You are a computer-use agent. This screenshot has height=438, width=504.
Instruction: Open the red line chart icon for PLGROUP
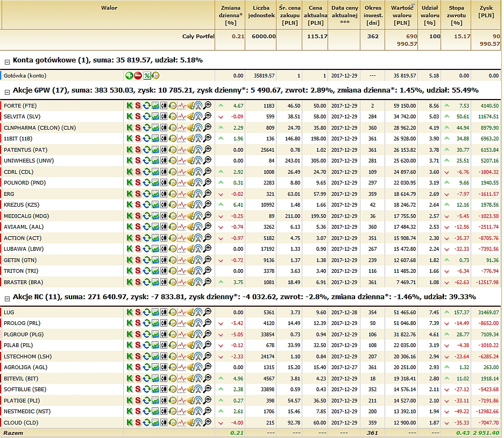tap(182, 335)
